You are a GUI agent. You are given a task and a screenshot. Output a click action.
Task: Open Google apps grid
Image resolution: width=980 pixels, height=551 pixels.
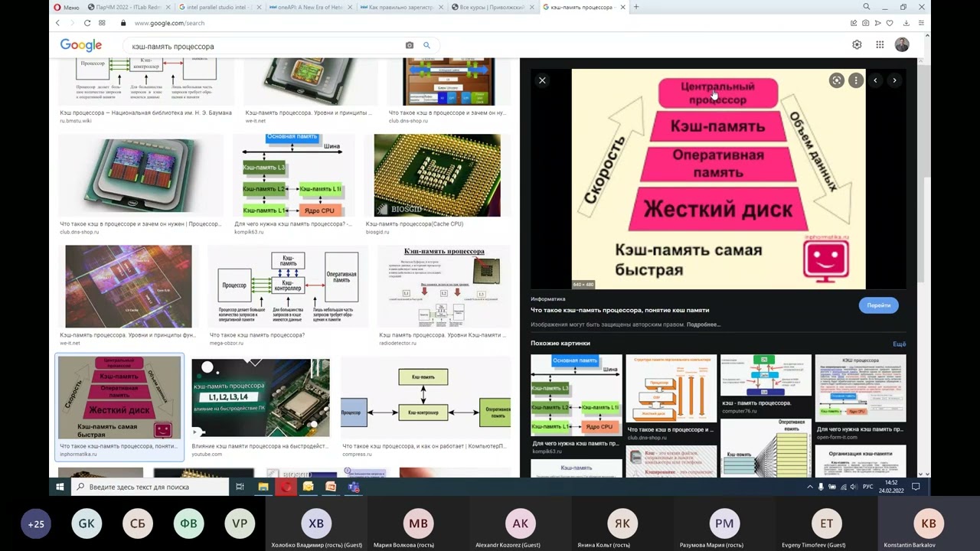point(880,45)
